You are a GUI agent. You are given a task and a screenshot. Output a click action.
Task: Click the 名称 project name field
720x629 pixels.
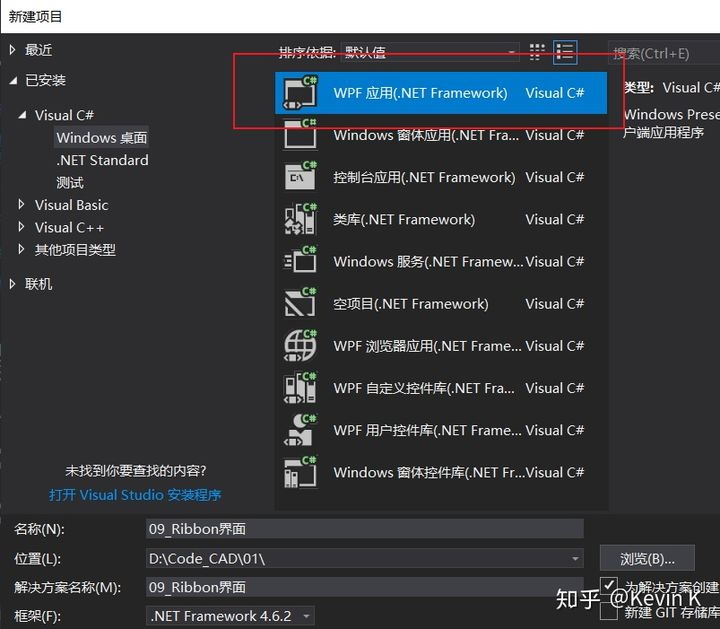(365, 529)
